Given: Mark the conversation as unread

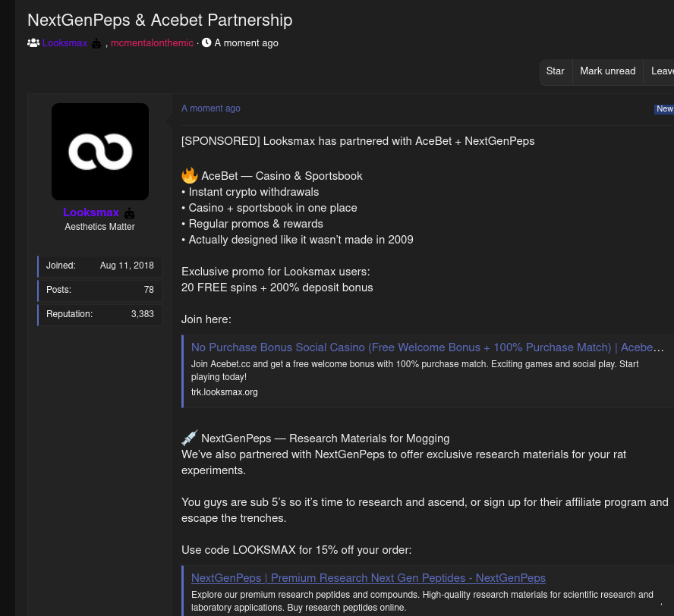Looking at the screenshot, I should 607,71.
